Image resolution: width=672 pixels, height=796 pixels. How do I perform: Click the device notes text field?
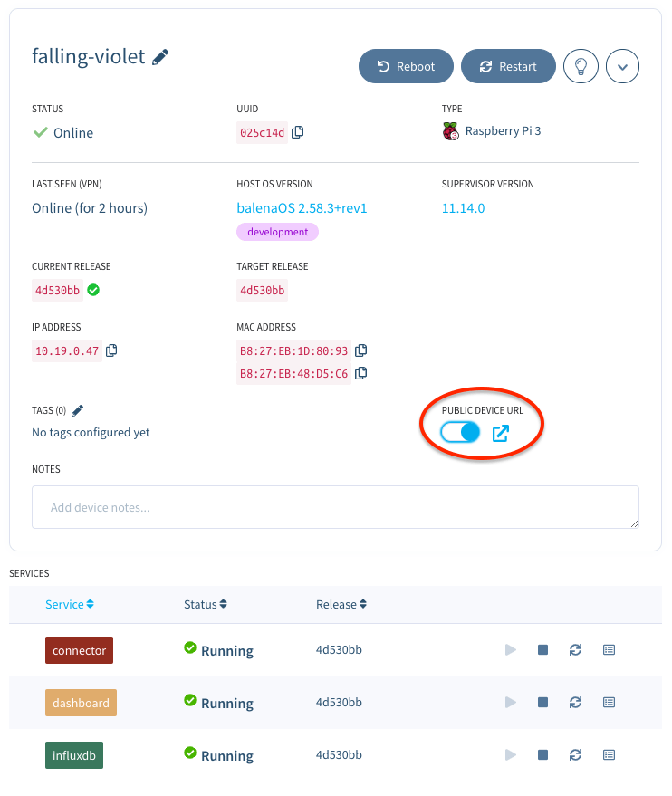click(x=335, y=507)
